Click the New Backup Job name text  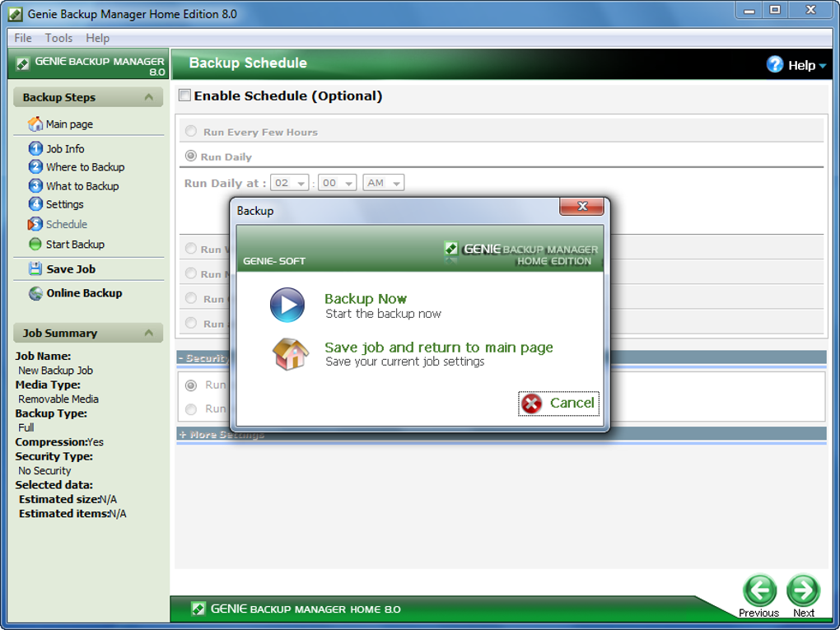tap(55, 371)
